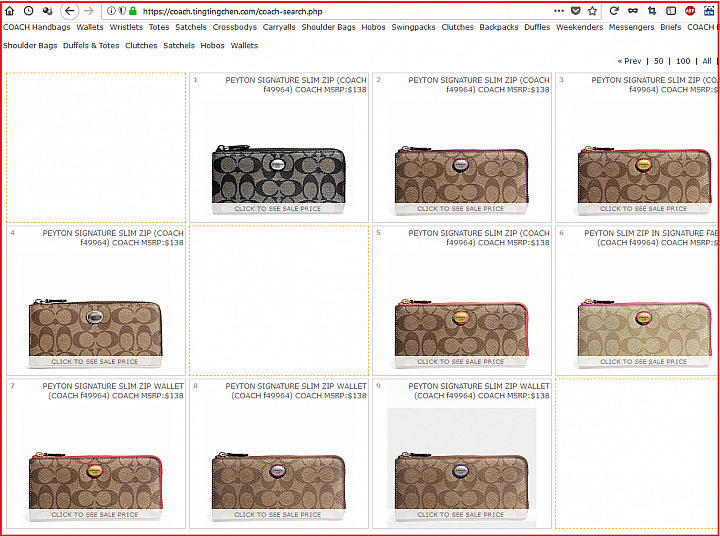Click item 7 title PEYTON SIGNATURE SLIM ZIP WALLET

coord(113,390)
